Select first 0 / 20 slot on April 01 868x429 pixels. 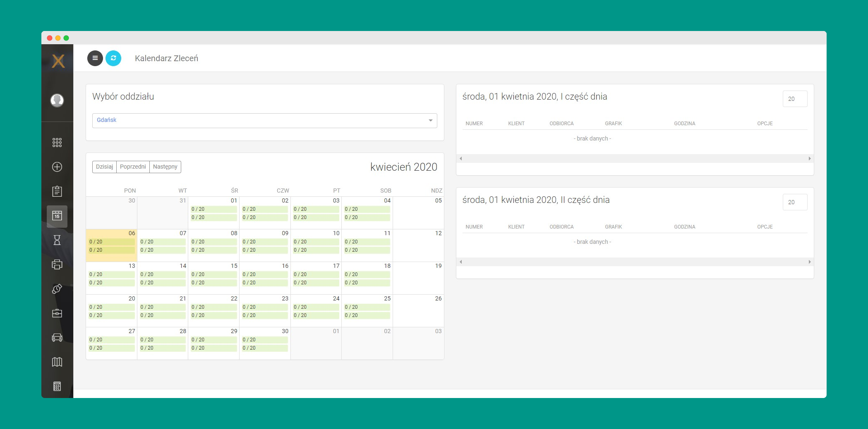click(213, 209)
